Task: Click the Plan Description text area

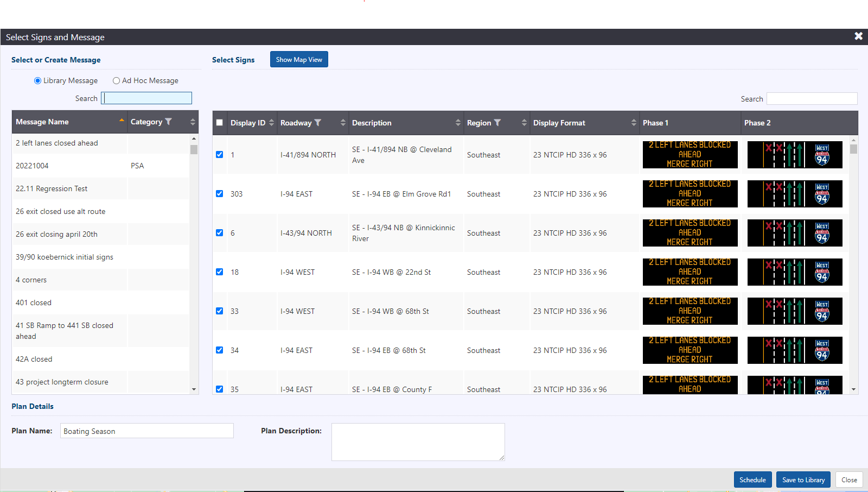Action: tap(418, 442)
